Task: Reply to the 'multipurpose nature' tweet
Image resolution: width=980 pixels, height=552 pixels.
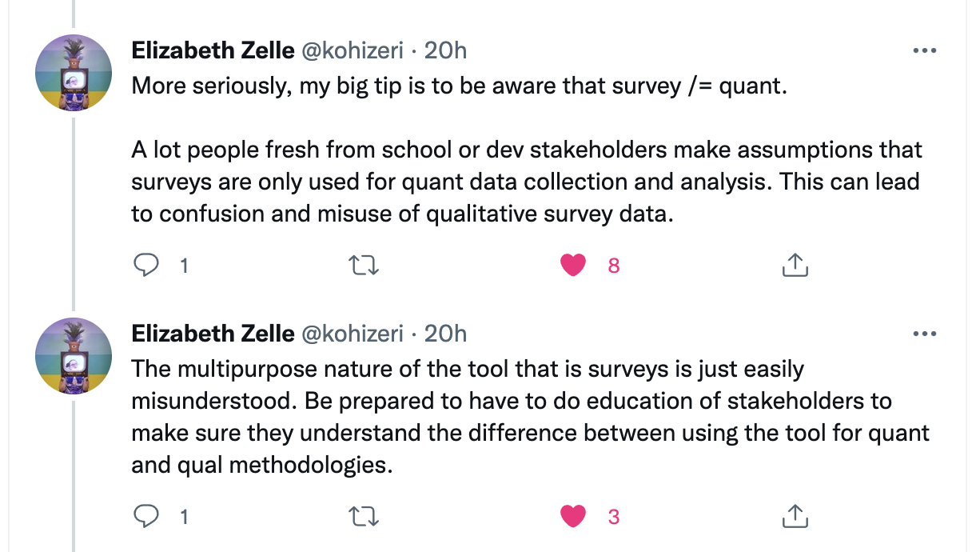Action: [x=145, y=517]
